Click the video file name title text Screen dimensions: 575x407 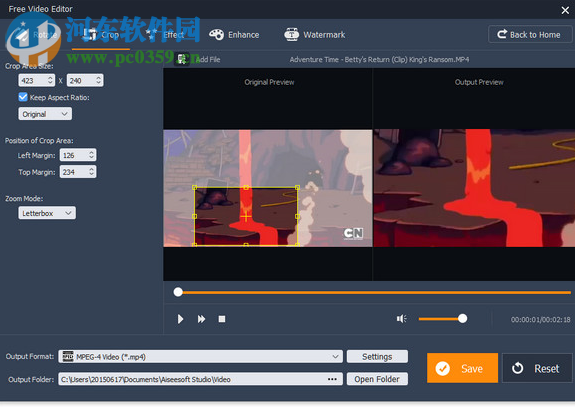(379, 59)
